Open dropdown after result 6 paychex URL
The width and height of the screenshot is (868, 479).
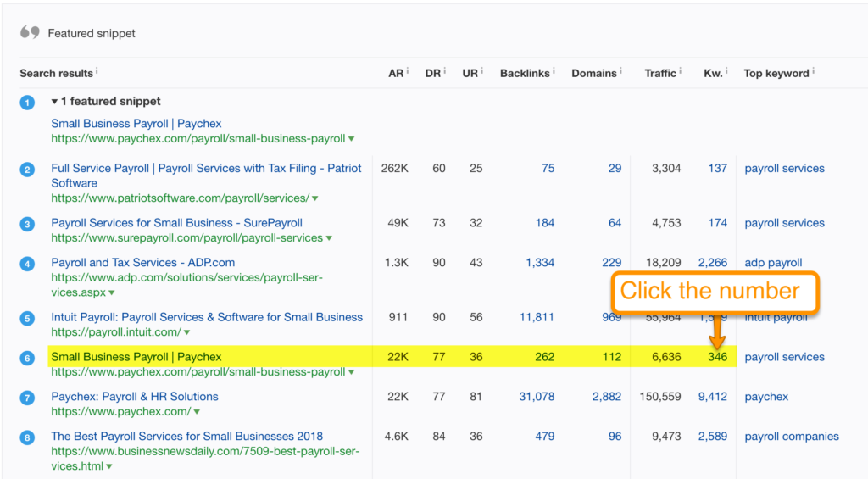351,372
